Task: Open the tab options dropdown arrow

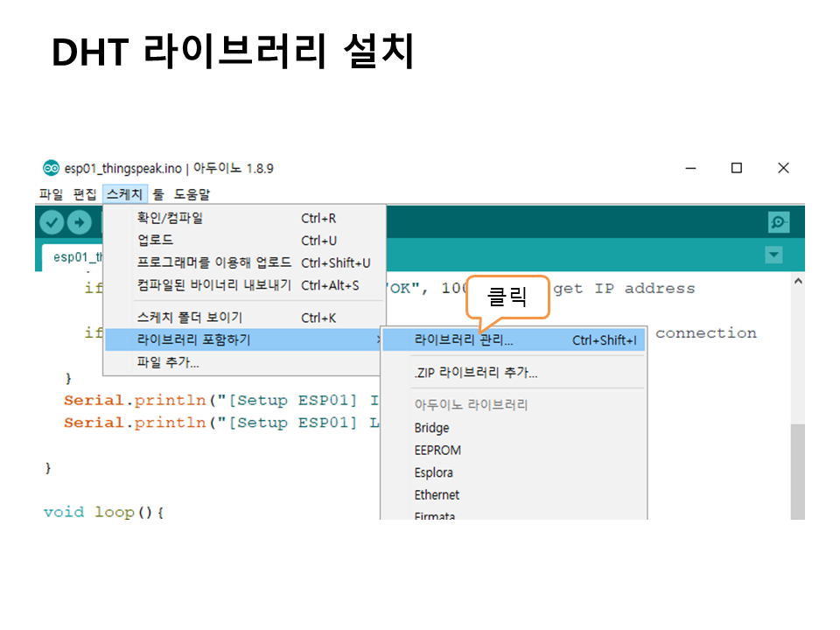Action: click(773, 255)
